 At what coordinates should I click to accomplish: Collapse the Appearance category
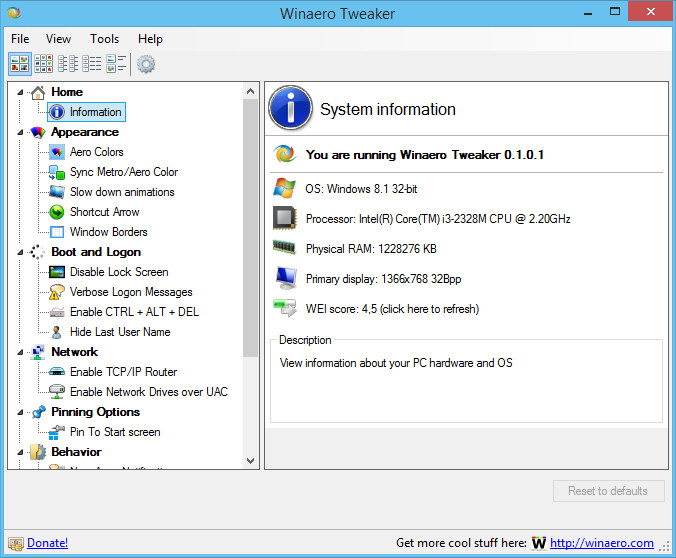click(x=21, y=132)
